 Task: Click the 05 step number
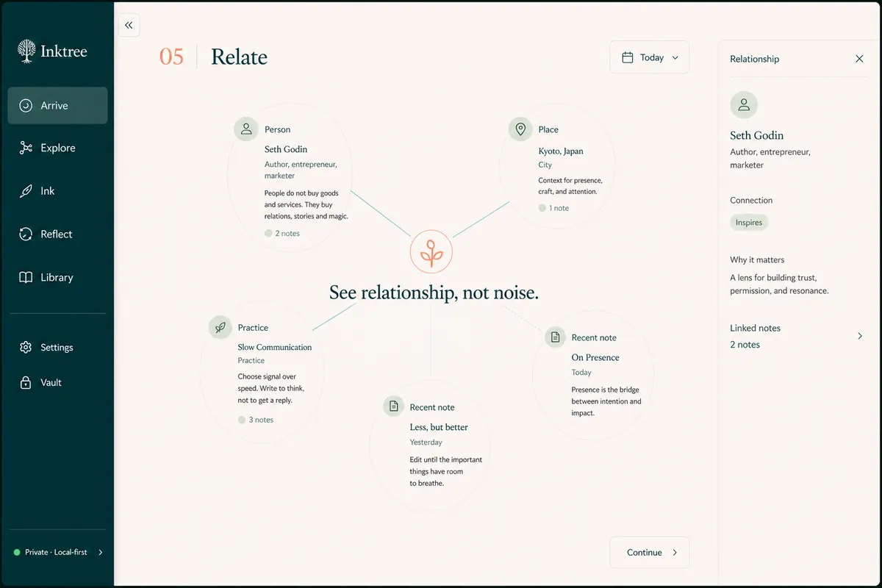click(x=171, y=57)
